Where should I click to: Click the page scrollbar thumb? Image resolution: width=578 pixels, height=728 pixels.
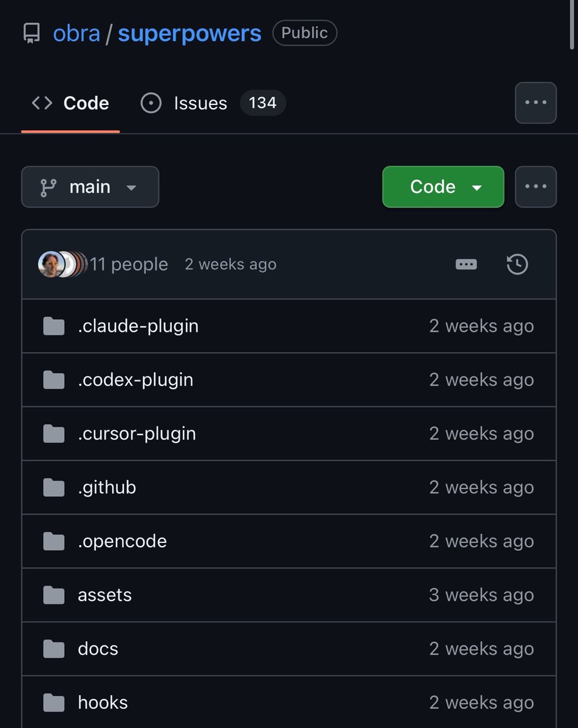click(x=571, y=24)
